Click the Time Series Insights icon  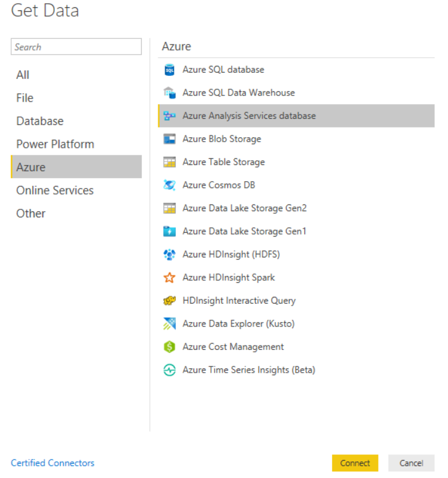tap(169, 370)
